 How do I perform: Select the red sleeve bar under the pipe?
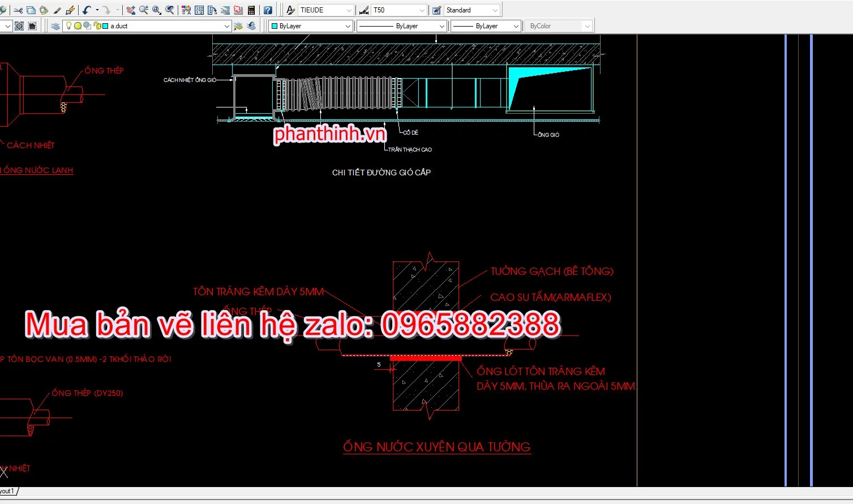pos(426,358)
